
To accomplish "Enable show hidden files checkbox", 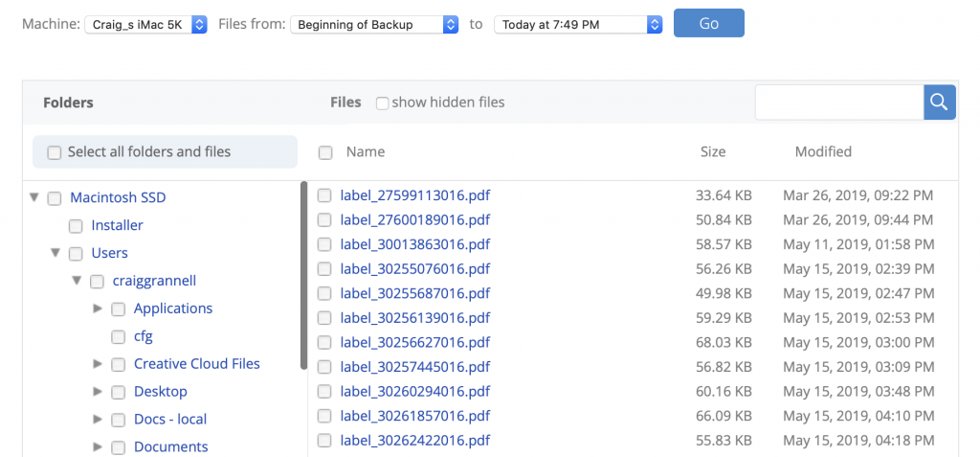I will 382,103.
